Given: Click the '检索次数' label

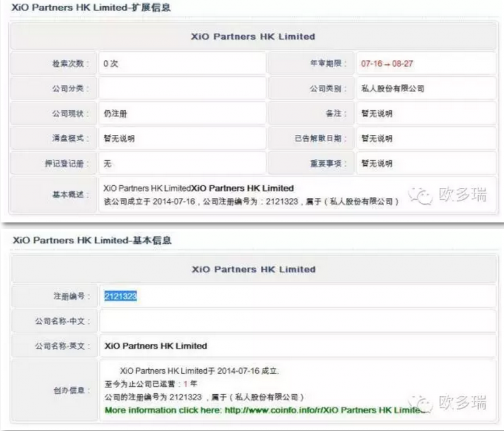Looking at the screenshot, I should point(71,64).
